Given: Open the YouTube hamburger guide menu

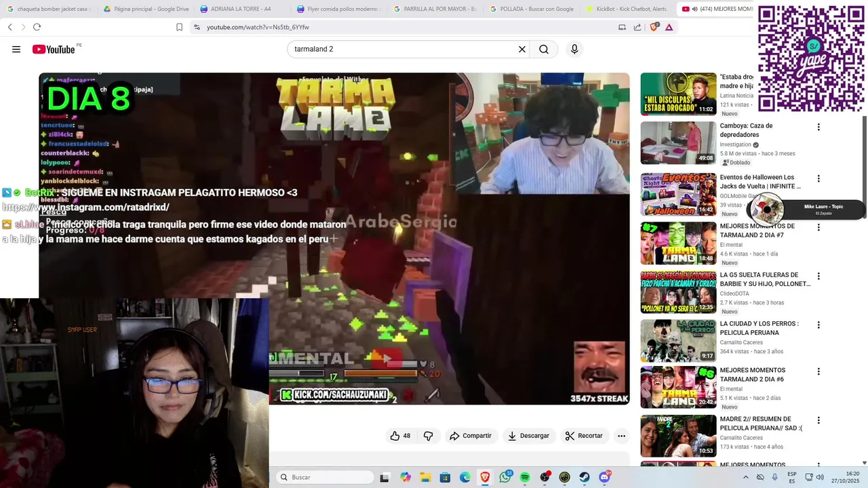Looking at the screenshot, I should tap(16, 49).
